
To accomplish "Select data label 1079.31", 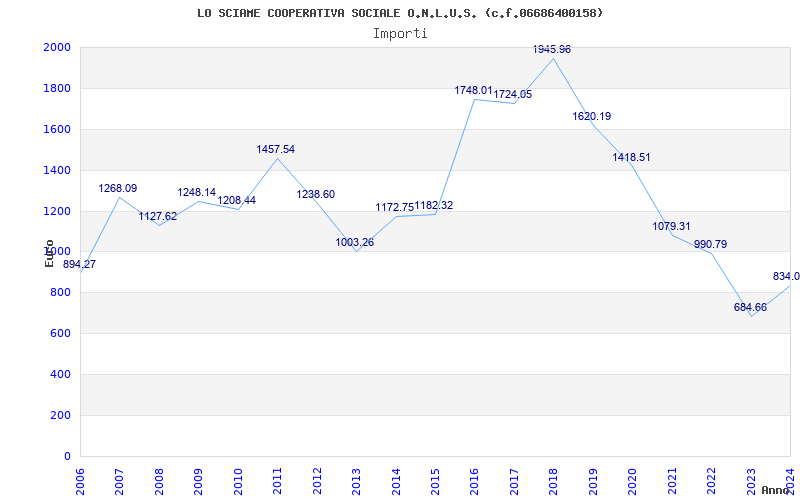I will (671, 226).
